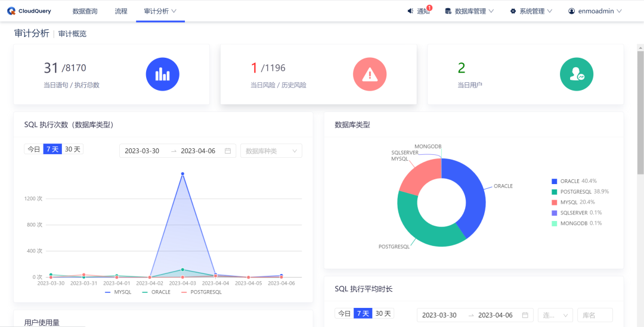Click the 审计分析 breadcrumb title
This screenshot has height=327, width=644.
pyautogui.click(x=32, y=33)
